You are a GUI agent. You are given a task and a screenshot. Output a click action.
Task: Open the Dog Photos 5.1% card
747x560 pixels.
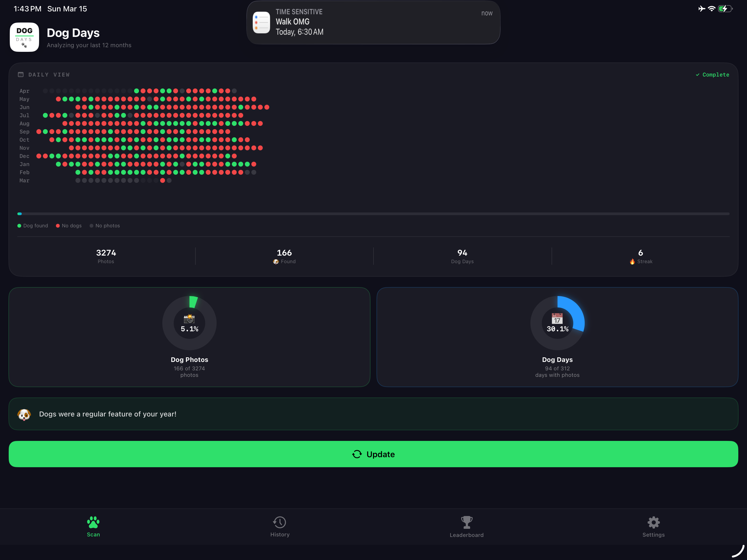pyautogui.click(x=189, y=337)
